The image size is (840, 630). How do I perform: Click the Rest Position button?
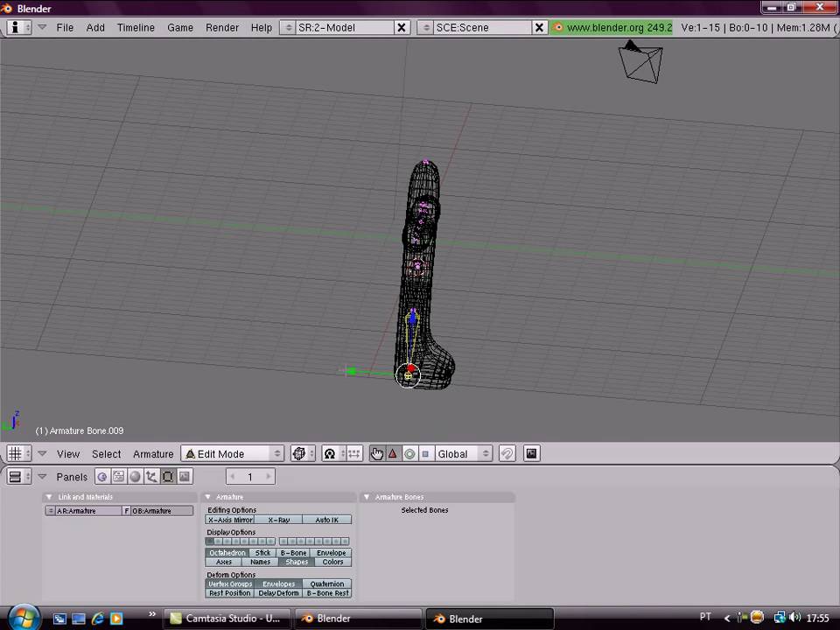click(x=229, y=593)
